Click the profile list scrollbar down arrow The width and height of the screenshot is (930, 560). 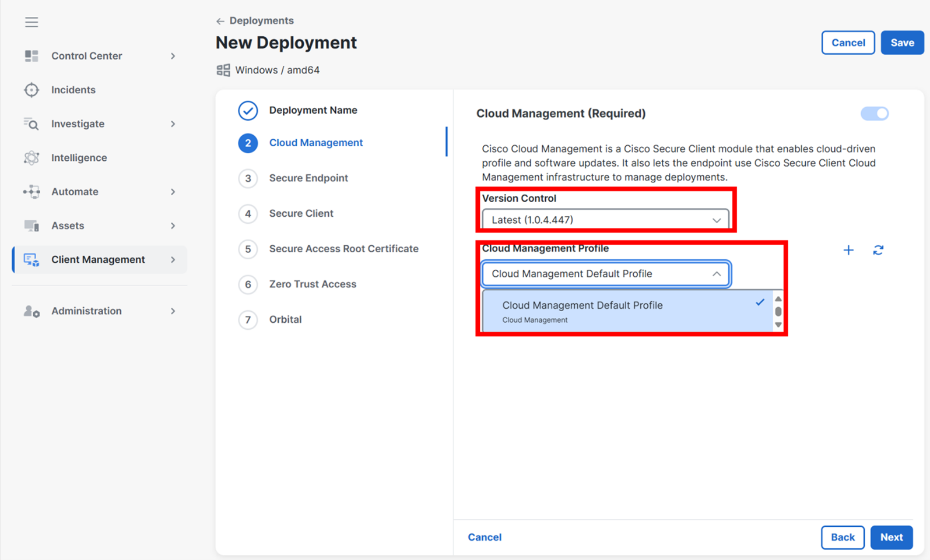tap(778, 325)
